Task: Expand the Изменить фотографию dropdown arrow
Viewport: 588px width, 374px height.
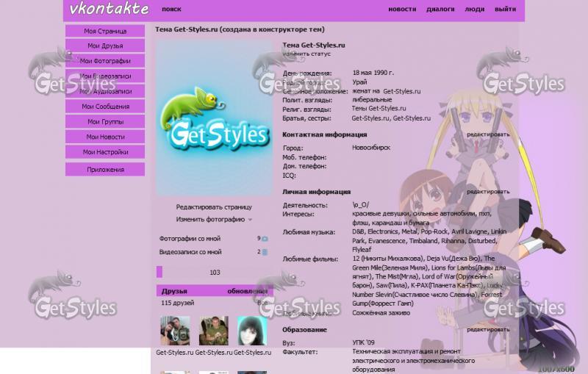Action: (250, 220)
